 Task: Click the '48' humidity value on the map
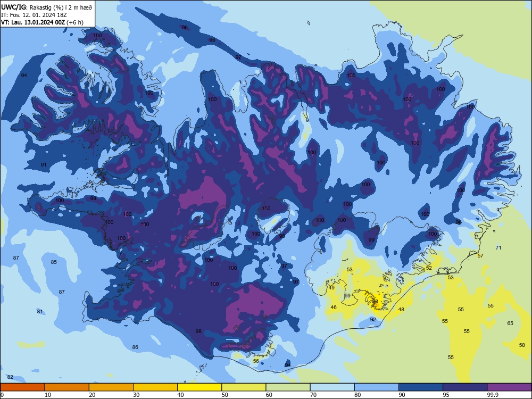tap(401, 310)
